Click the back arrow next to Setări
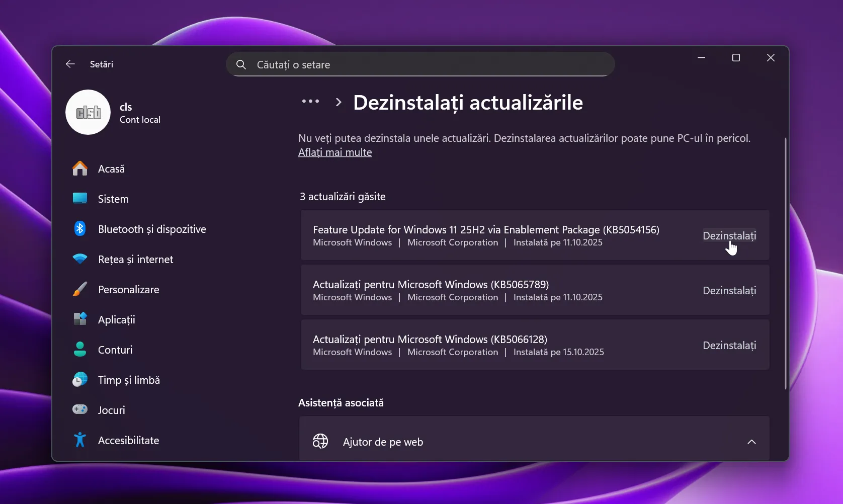This screenshot has height=504, width=843. click(x=70, y=64)
